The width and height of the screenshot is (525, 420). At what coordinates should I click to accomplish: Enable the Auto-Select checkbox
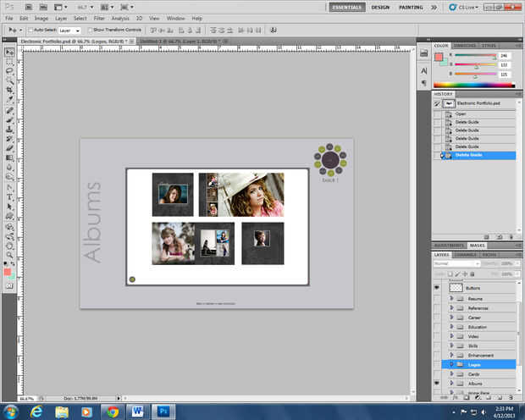(31, 30)
